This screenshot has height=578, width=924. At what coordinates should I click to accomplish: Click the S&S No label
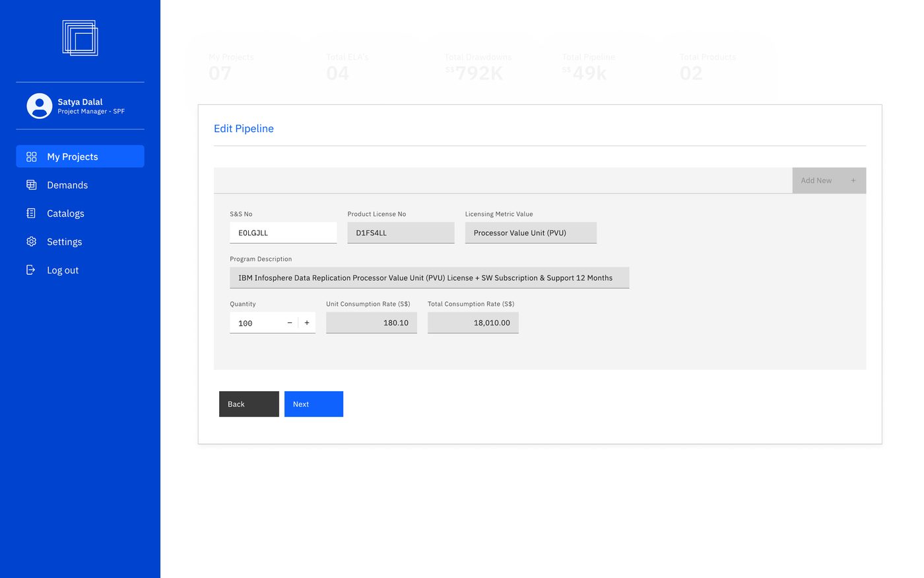pos(241,214)
